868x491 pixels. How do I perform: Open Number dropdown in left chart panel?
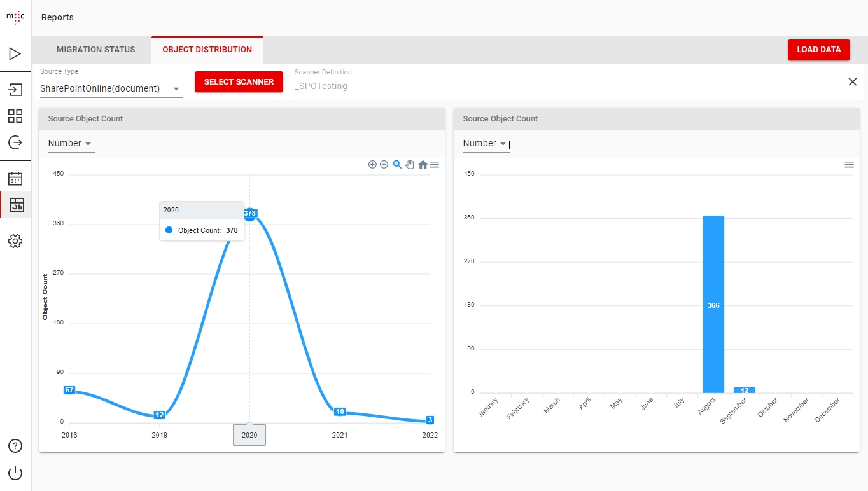[71, 144]
